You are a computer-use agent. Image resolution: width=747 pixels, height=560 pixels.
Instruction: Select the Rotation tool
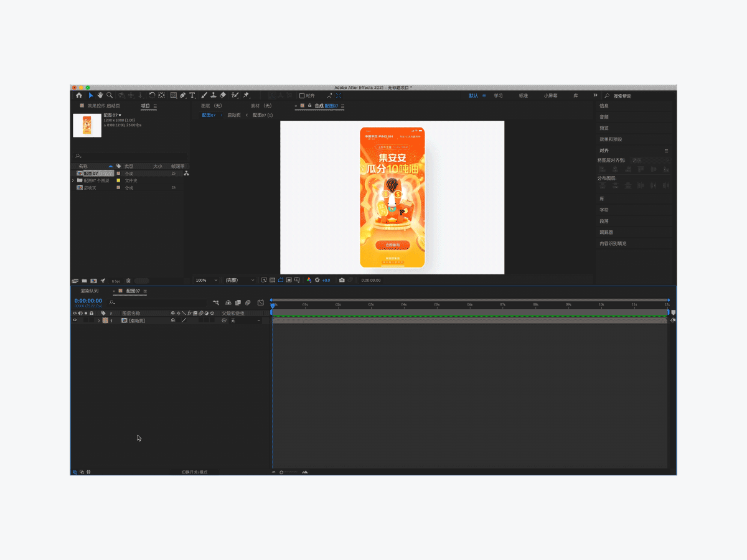[x=152, y=96]
